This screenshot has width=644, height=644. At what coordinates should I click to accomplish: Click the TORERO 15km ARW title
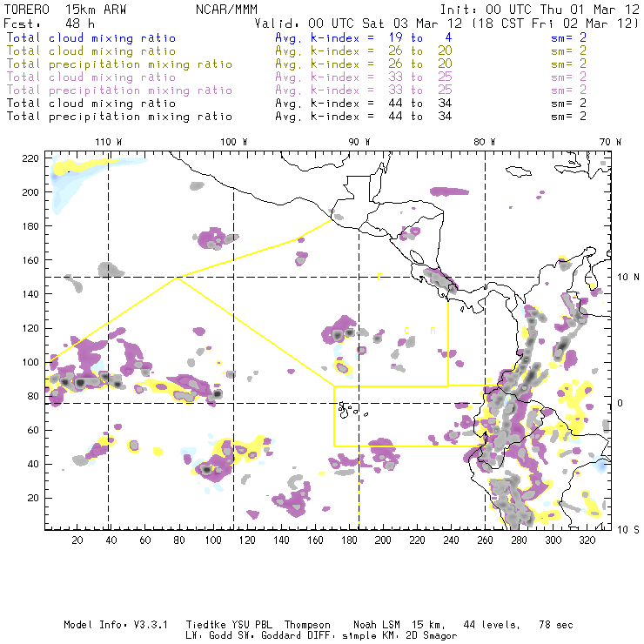[x=50, y=9]
